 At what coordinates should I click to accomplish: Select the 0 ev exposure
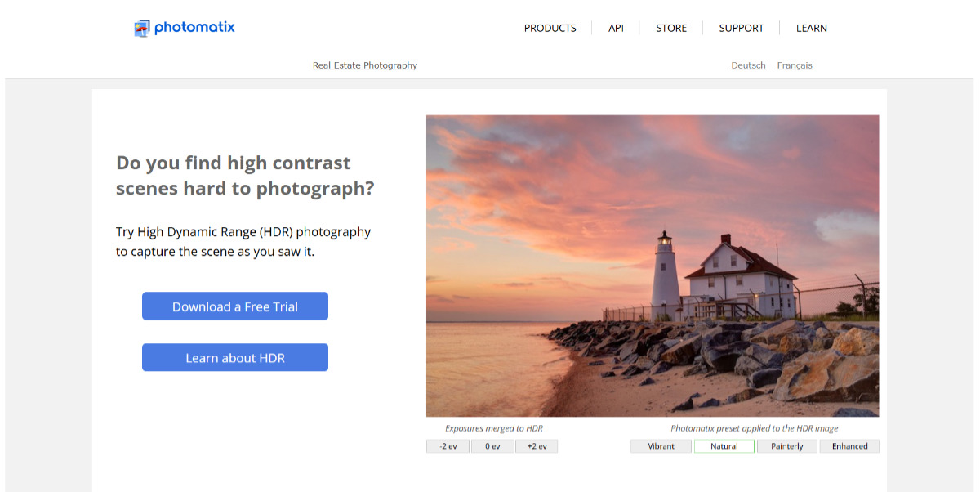[492, 446]
